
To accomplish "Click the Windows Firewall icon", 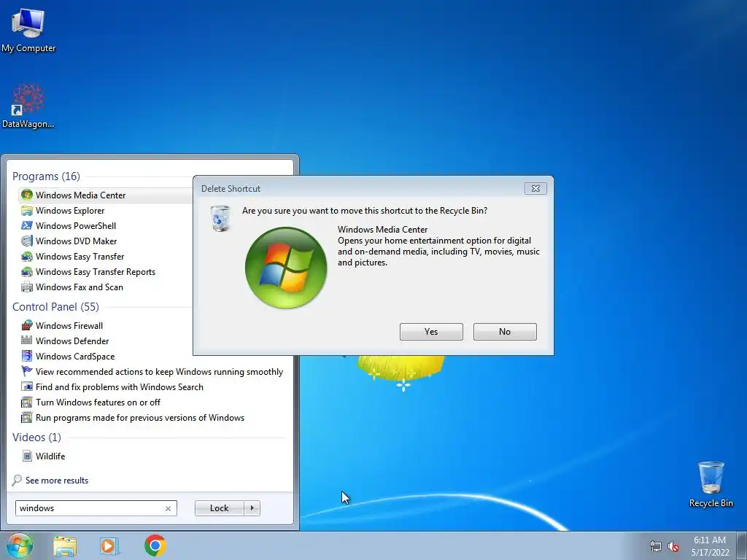I will (27, 325).
